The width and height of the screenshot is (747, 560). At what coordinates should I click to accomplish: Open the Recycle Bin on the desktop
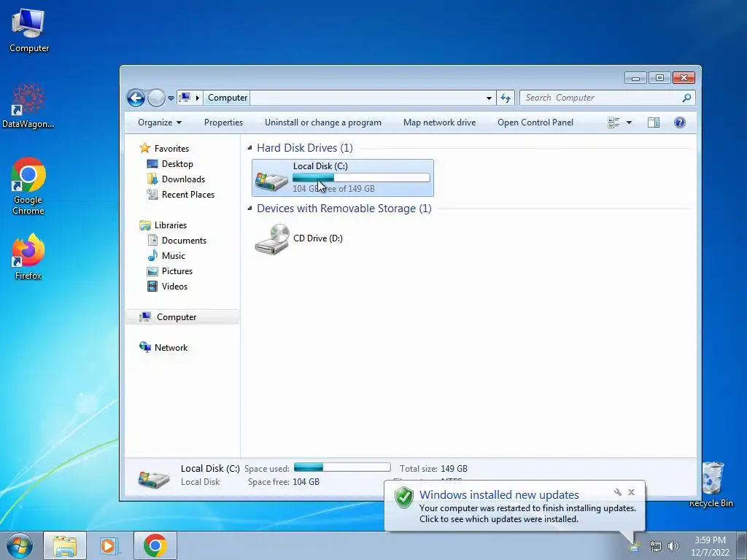(x=711, y=484)
